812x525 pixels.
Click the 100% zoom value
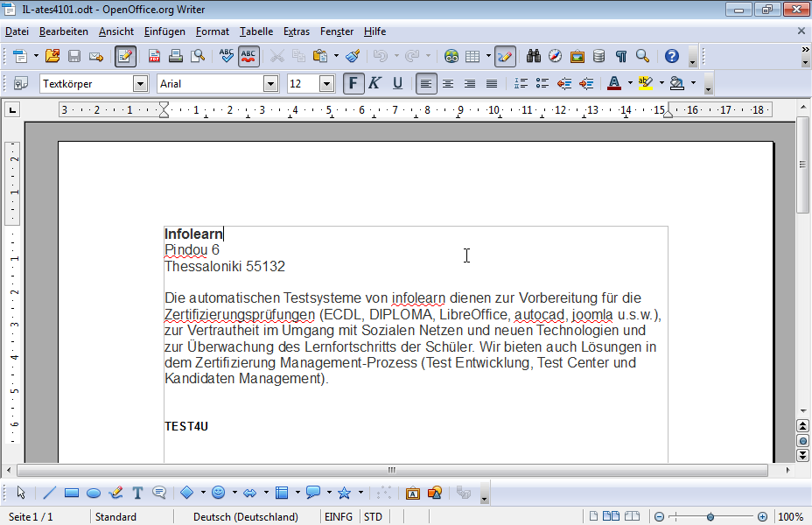coord(790,517)
